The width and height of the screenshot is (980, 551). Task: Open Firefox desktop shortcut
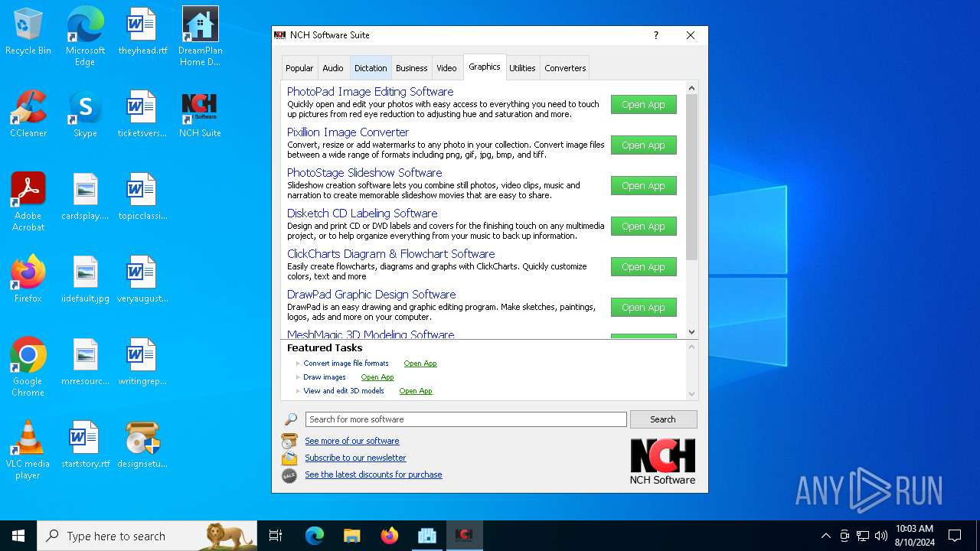pos(28,279)
